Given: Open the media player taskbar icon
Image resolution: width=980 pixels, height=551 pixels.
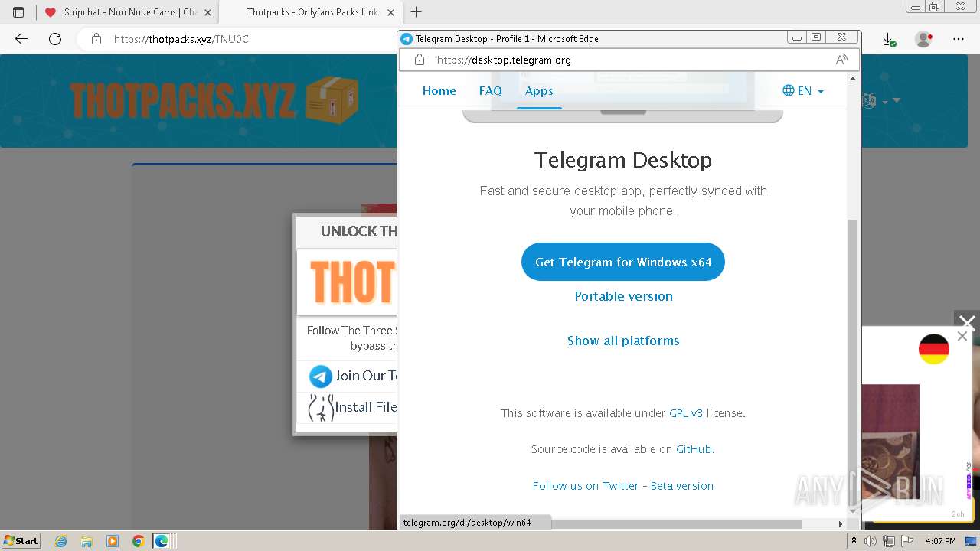Looking at the screenshot, I should pyautogui.click(x=113, y=541).
